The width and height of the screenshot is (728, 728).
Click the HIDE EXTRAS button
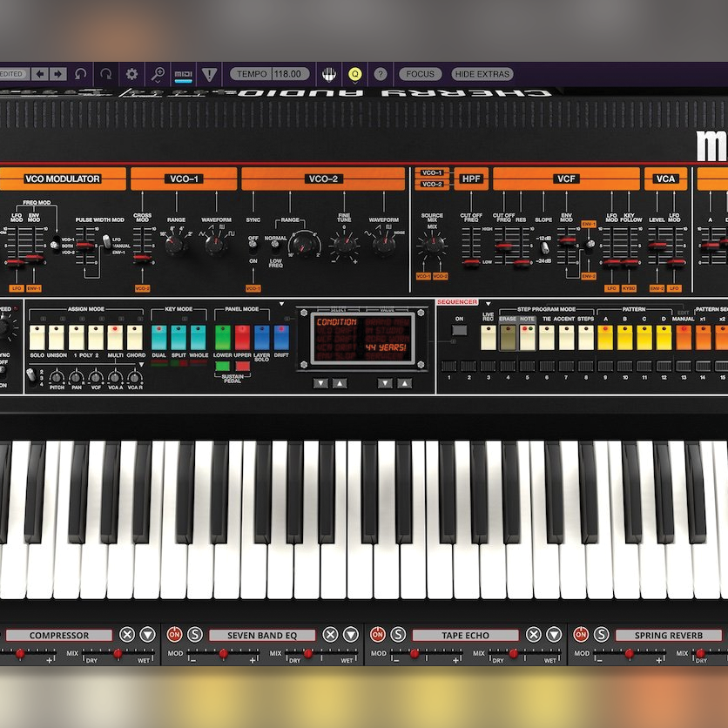482,74
